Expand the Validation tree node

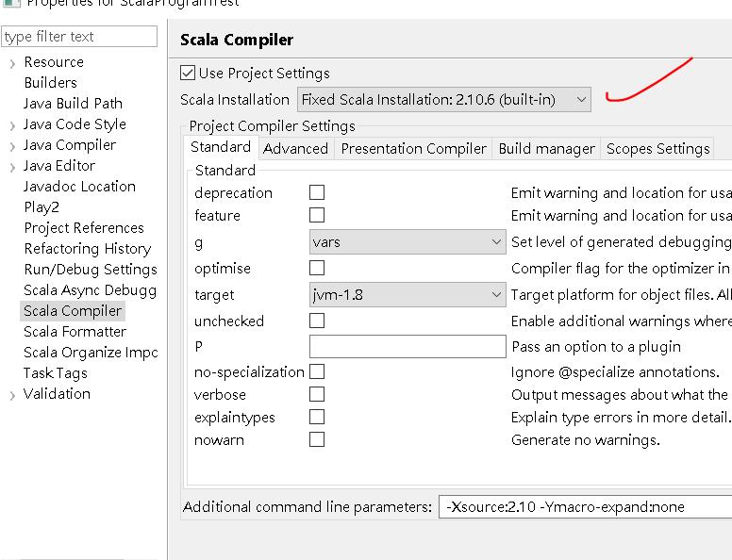coord(12,395)
